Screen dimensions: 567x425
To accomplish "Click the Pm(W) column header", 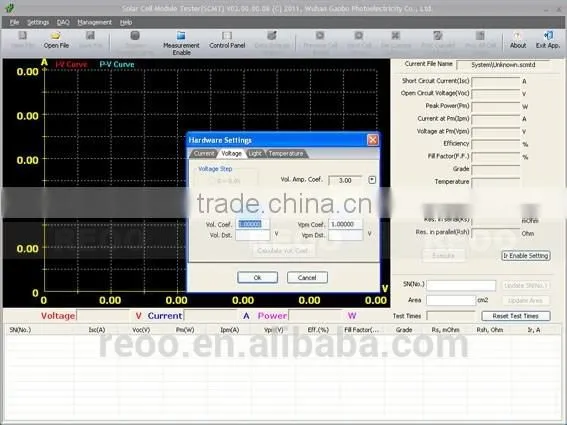I will point(185,330).
